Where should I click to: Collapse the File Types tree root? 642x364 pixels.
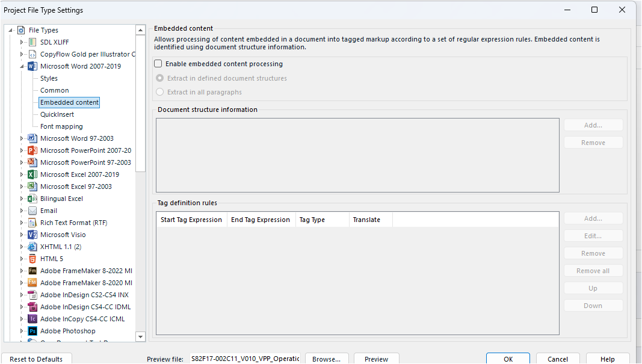click(9, 29)
